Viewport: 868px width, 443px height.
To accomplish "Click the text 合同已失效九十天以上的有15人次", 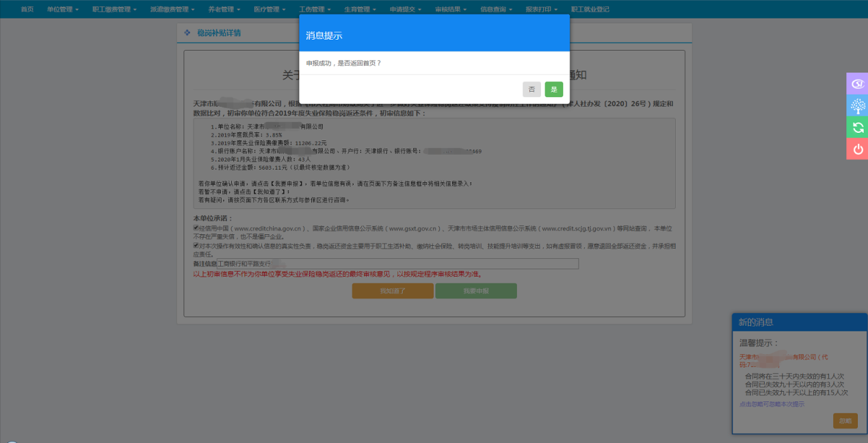I will pyautogui.click(x=796, y=392).
